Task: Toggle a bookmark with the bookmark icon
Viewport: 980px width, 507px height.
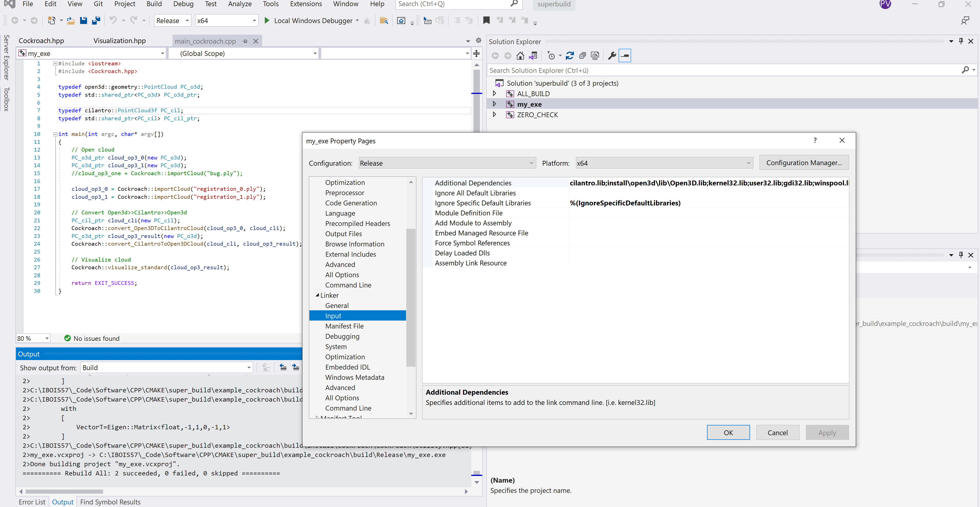Action: click(486, 20)
